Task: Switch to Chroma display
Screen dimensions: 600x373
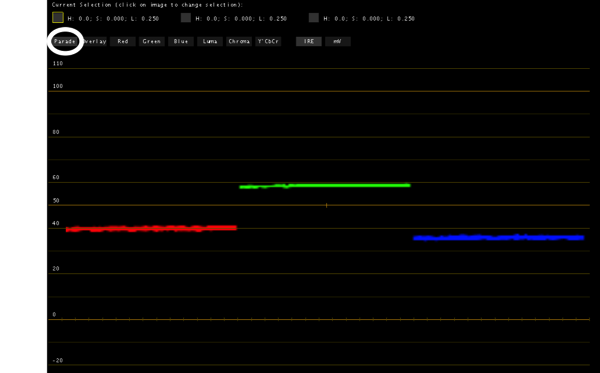Action: [239, 41]
